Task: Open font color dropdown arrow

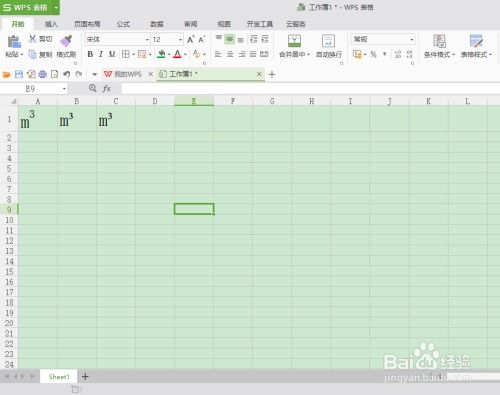Action: click(186, 54)
